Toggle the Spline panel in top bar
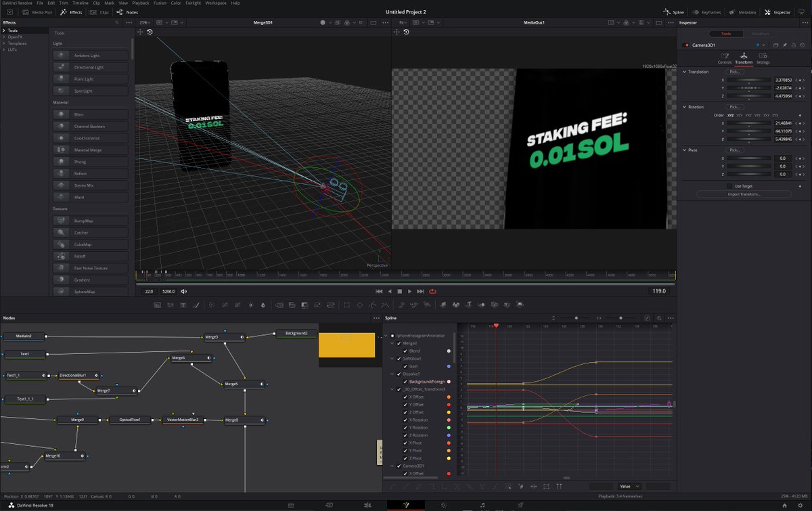The image size is (812, 511). [673, 12]
